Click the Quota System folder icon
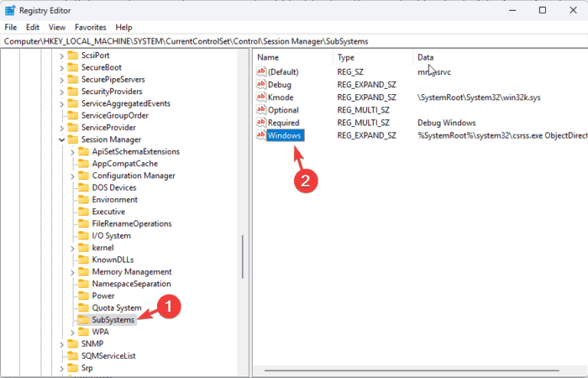 [x=83, y=307]
